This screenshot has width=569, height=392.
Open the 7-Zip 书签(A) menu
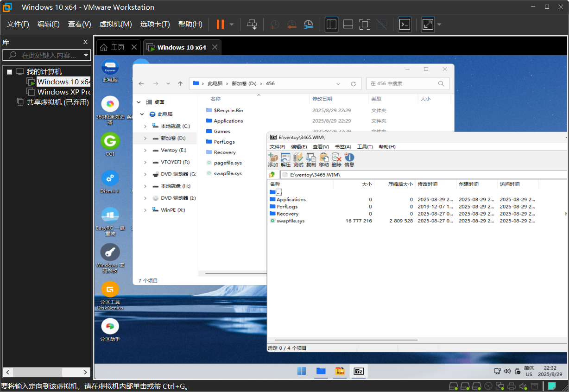point(343,146)
